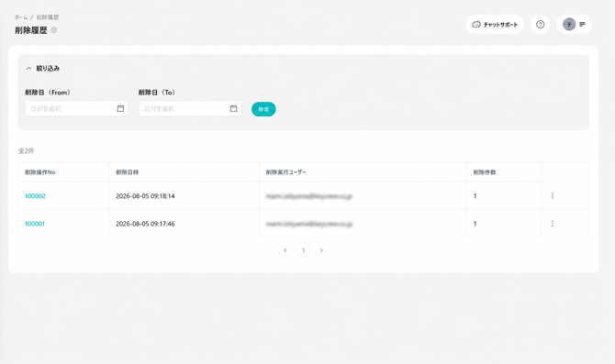Go to next page arrow in pagination
Screen dimensions: 615x364
click(321, 250)
